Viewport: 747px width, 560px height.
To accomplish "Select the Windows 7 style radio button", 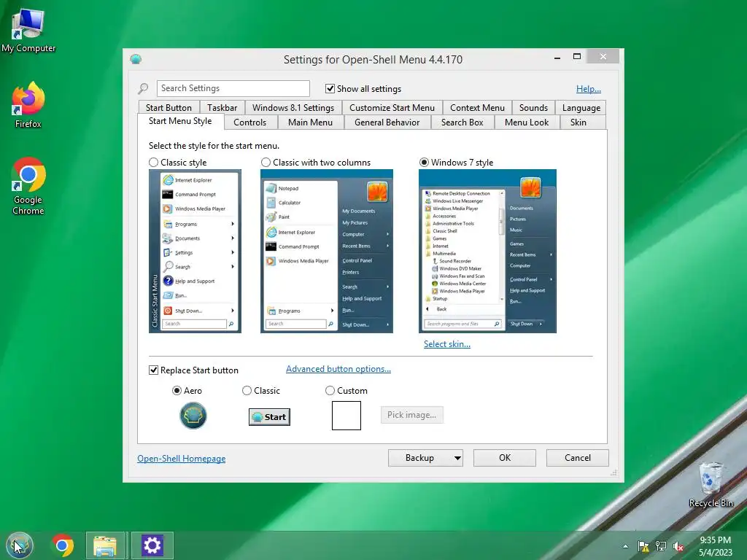I will coord(424,163).
